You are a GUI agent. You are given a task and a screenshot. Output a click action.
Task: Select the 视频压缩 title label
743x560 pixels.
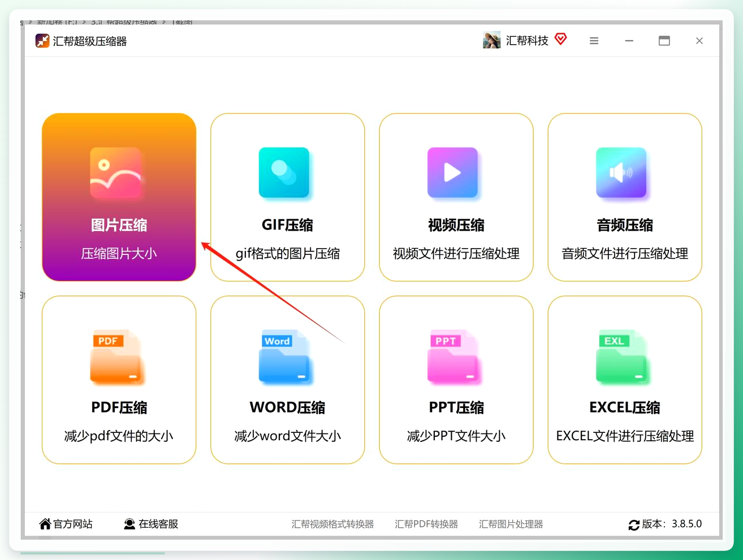[x=456, y=225]
